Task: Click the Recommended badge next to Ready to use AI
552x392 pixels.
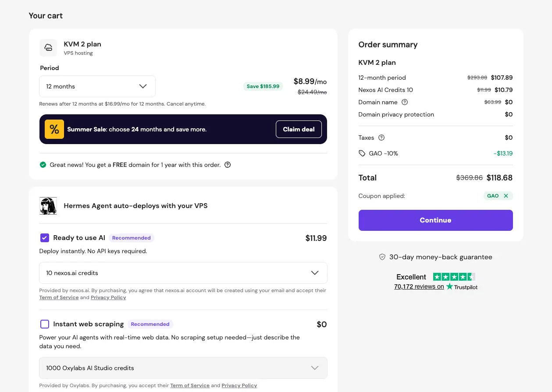Action: [x=132, y=238]
